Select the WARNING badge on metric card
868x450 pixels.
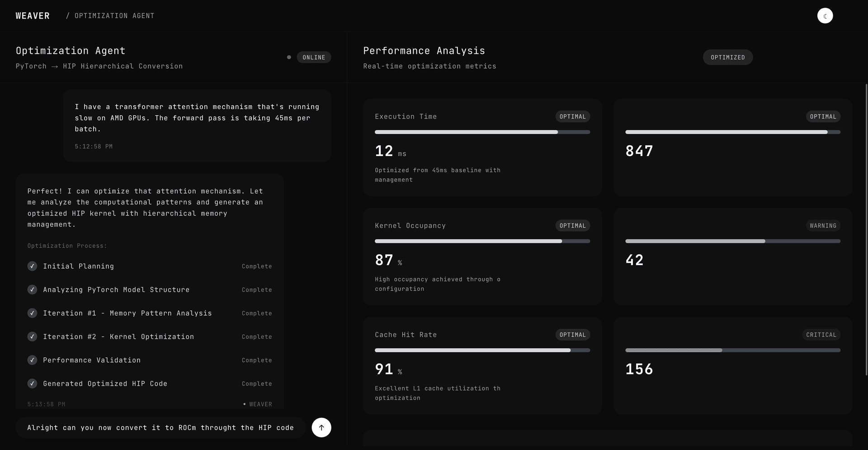pos(822,226)
